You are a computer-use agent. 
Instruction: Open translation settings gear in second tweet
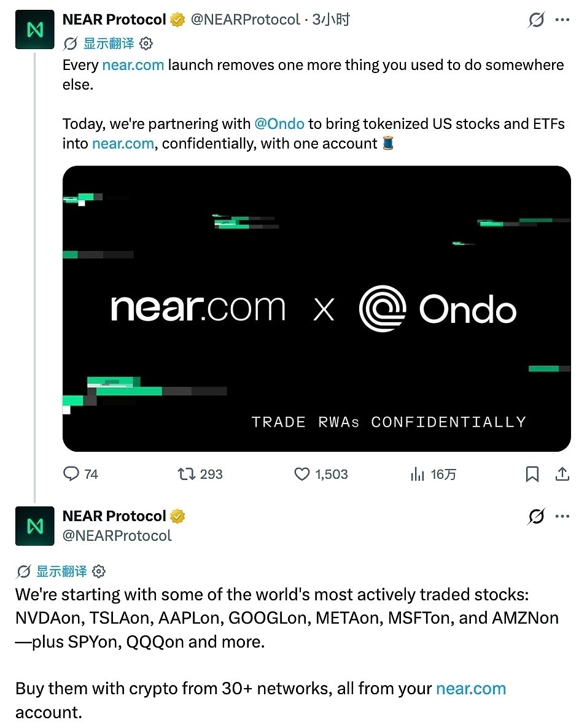pyautogui.click(x=99, y=571)
